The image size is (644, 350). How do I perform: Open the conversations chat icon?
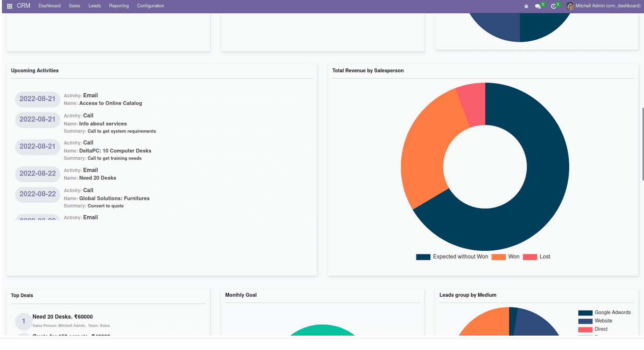pos(538,6)
